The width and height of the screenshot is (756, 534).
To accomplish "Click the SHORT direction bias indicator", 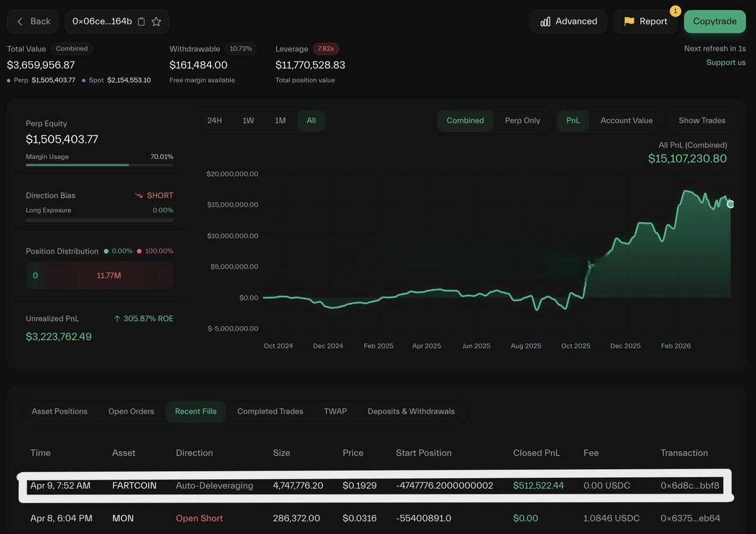I will coord(154,195).
